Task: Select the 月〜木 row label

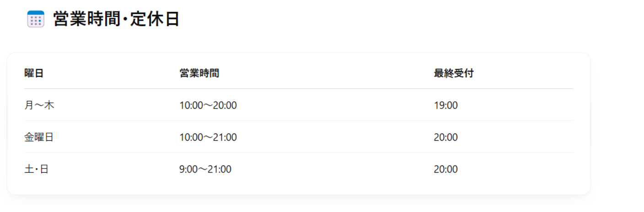Action: point(39,106)
